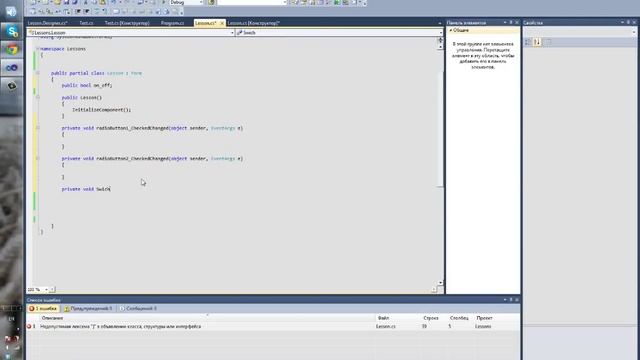
Task: Sort errors by Файл column
Action: pos(398,318)
